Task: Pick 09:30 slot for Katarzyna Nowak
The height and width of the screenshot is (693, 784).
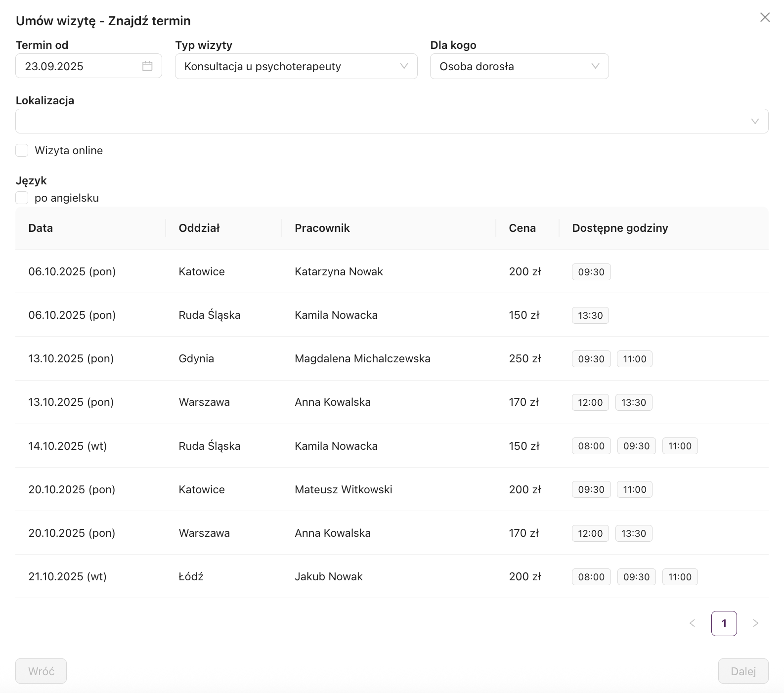Action: 591,272
